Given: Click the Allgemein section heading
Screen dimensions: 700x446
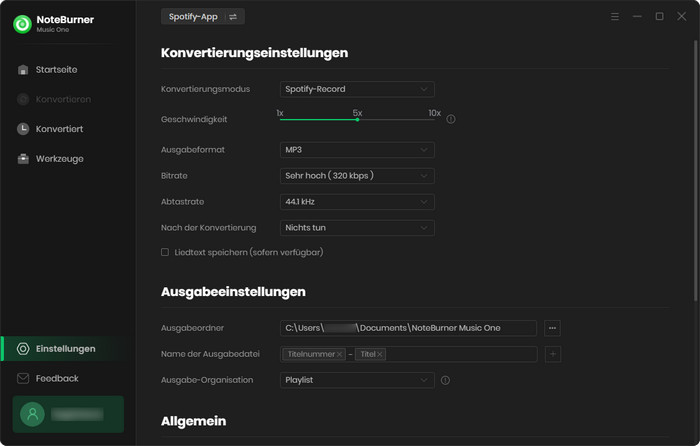Looking at the screenshot, I should tap(193, 421).
